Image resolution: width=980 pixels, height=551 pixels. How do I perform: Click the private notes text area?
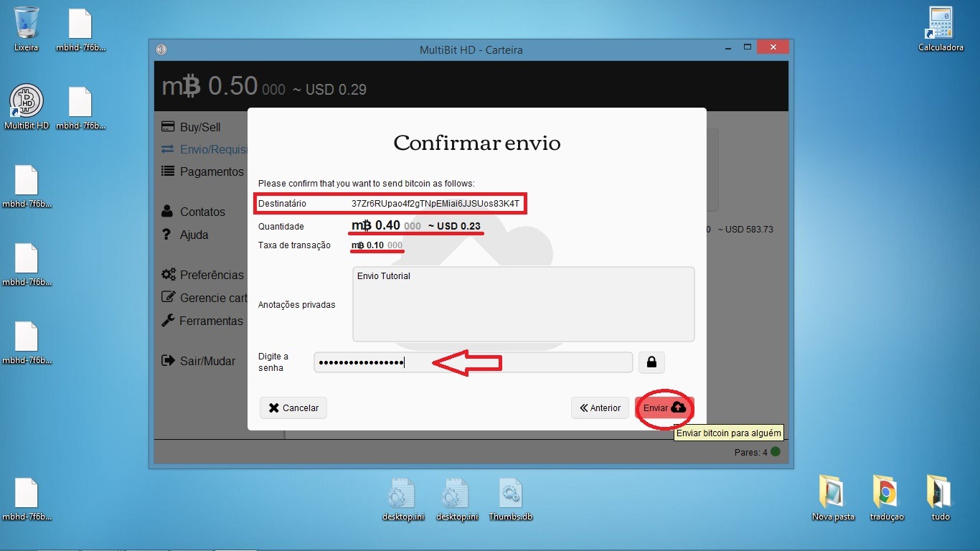pyautogui.click(x=523, y=304)
